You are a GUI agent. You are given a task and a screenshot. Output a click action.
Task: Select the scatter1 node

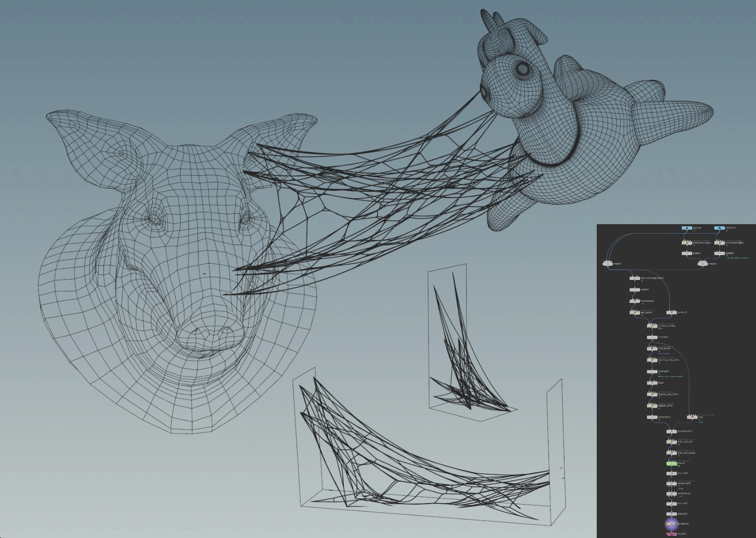[x=687, y=253]
